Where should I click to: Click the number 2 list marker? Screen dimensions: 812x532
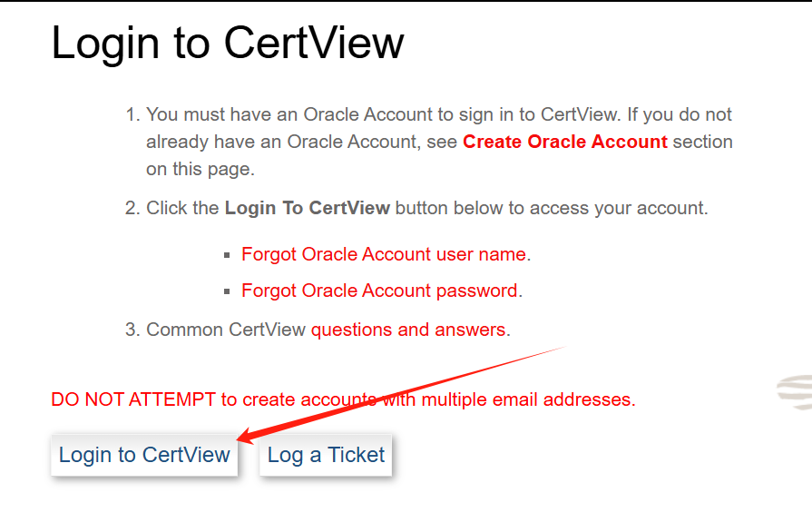pyautogui.click(x=132, y=208)
